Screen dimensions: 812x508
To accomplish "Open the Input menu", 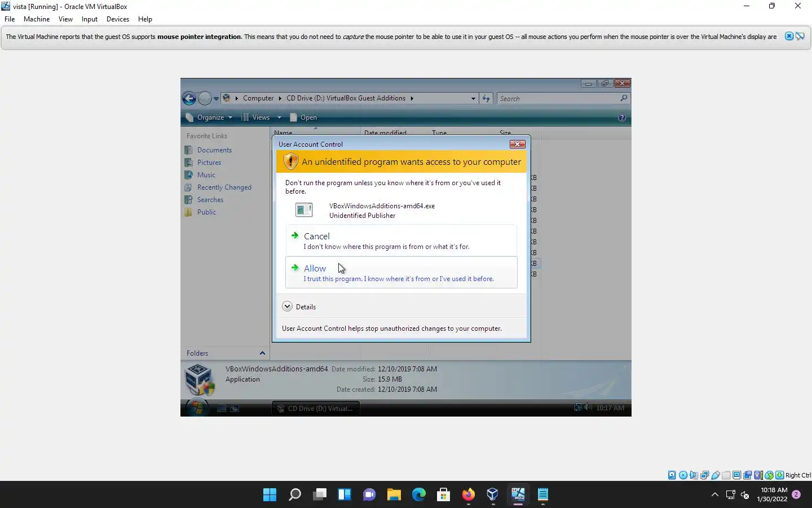I will click(90, 19).
